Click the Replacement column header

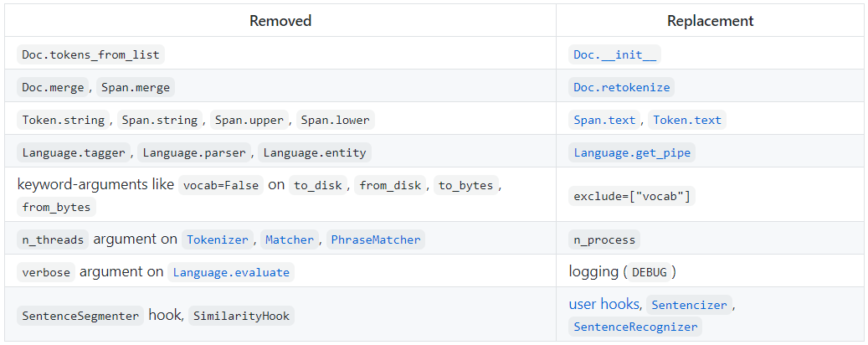[x=710, y=21]
